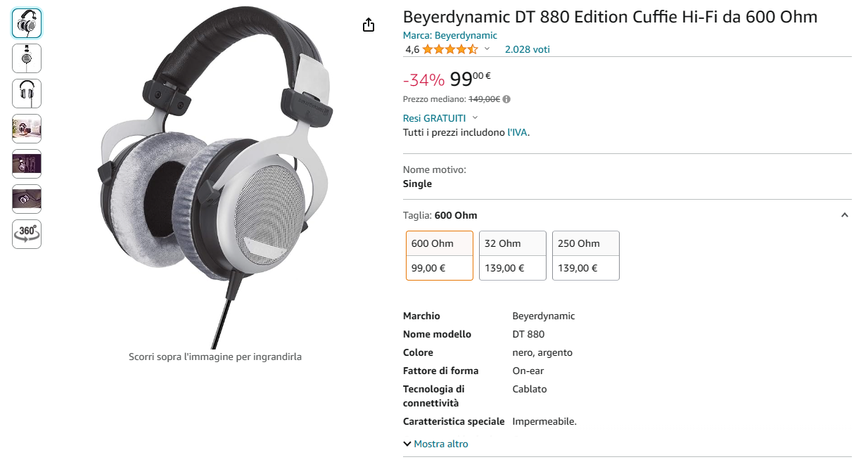Select the fifth thumbnail image
868x462 pixels.
click(27, 164)
